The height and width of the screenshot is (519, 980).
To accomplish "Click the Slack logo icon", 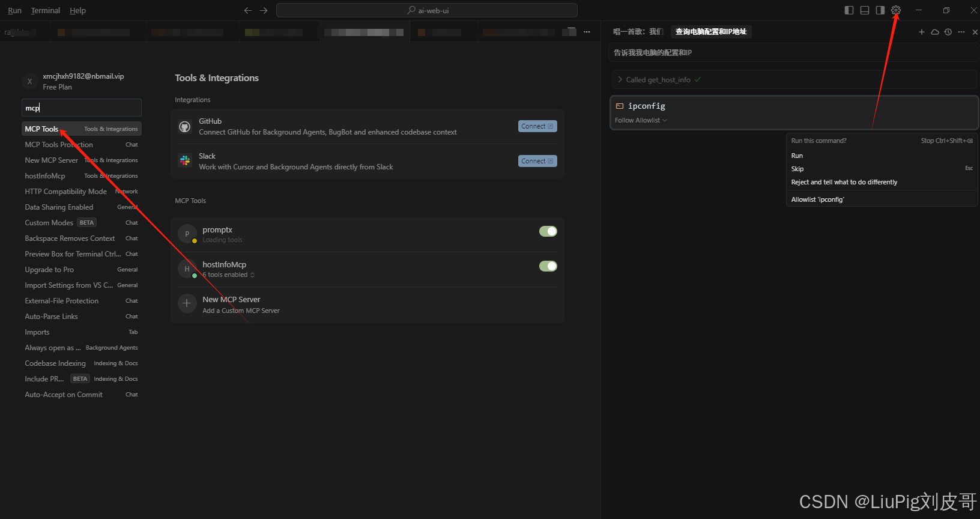I will (185, 160).
